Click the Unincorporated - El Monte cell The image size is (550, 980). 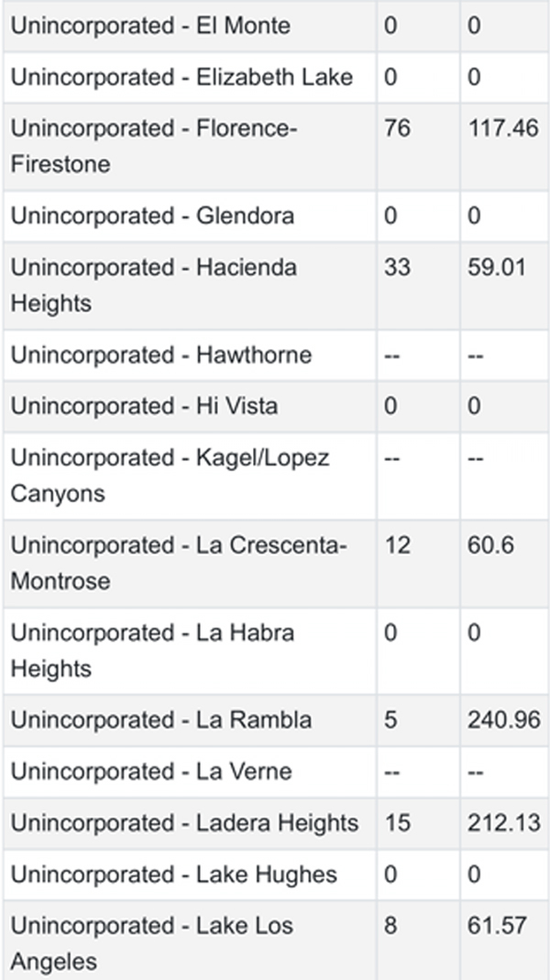pyautogui.click(x=150, y=26)
